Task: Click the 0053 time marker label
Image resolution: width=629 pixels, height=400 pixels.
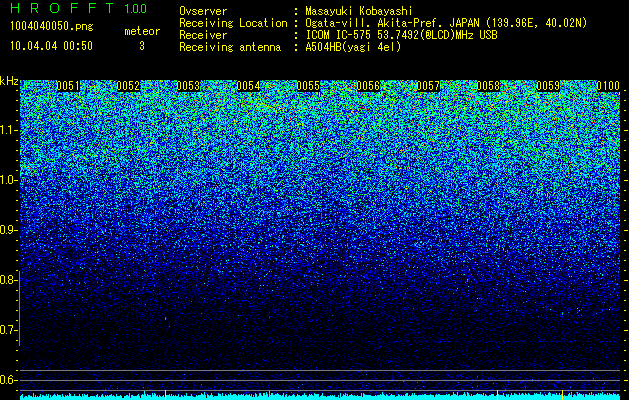Action: [x=188, y=86]
